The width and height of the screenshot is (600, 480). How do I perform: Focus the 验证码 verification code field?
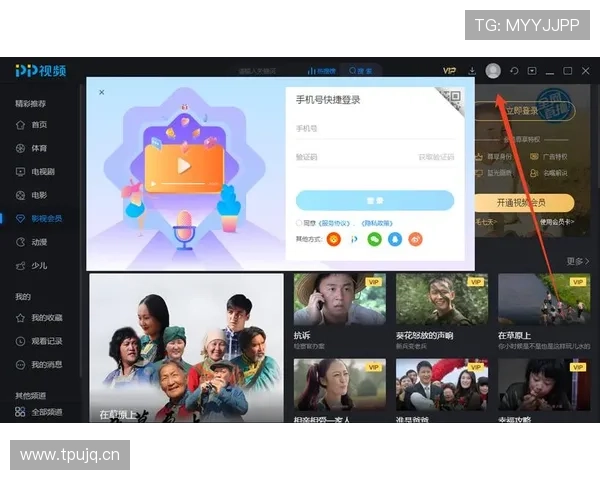tap(354, 157)
